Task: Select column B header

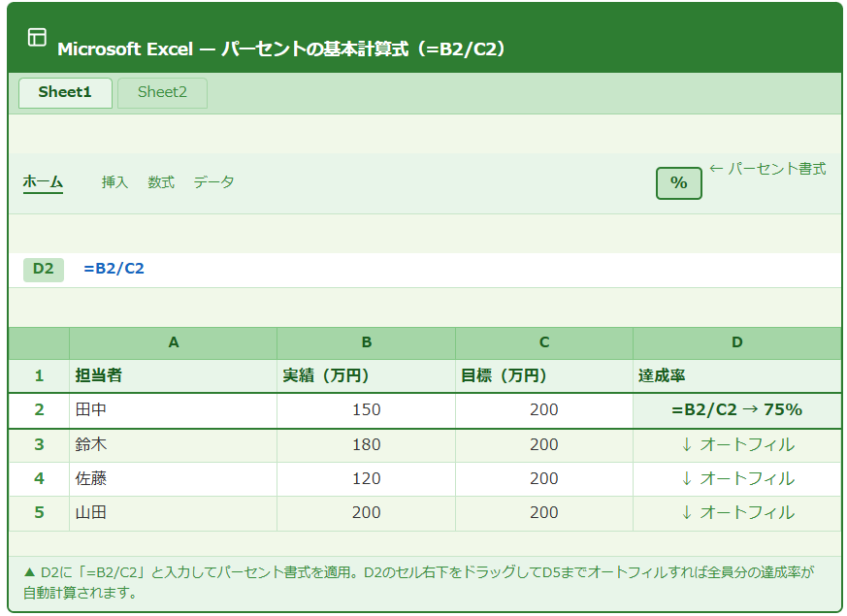Action: click(366, 342)
